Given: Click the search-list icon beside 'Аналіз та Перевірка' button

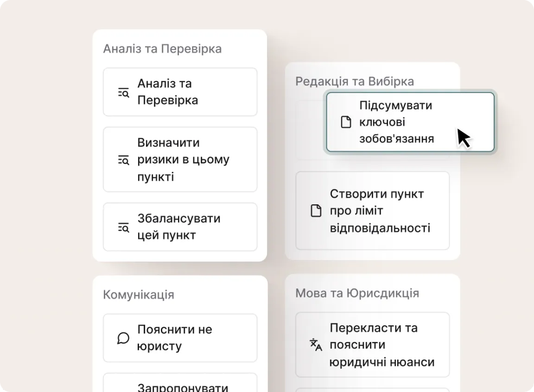Looking at the screenshot, I should pos(123,92).
